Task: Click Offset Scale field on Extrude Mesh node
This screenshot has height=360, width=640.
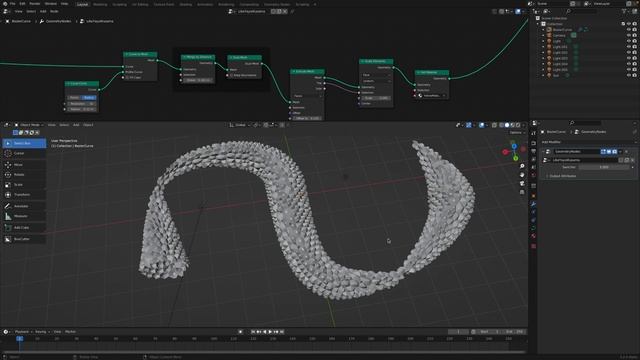Action: click(x=307, y=118)
